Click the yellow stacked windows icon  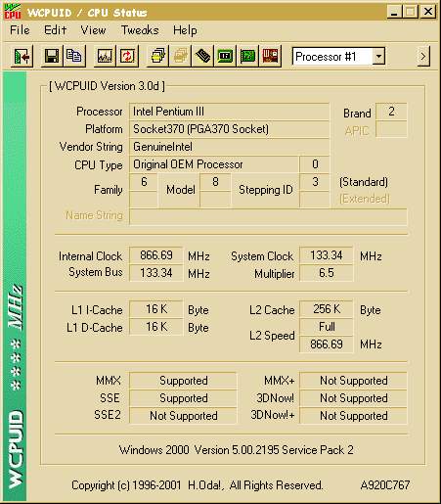[x=157, y=56]
